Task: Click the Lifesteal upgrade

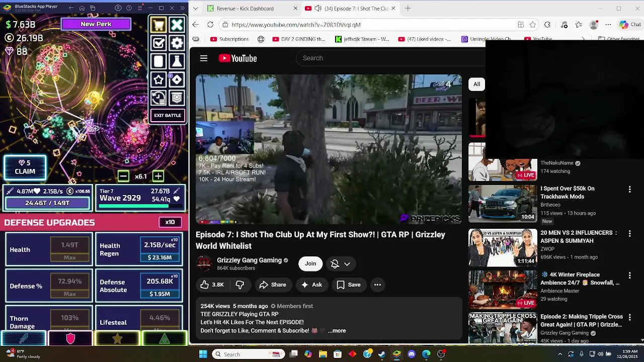Action: [140, 319]
